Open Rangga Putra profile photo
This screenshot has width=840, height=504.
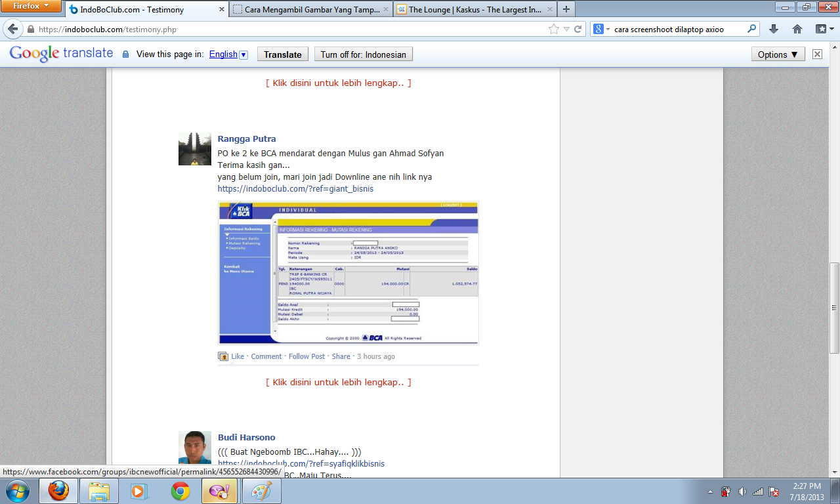195,149
